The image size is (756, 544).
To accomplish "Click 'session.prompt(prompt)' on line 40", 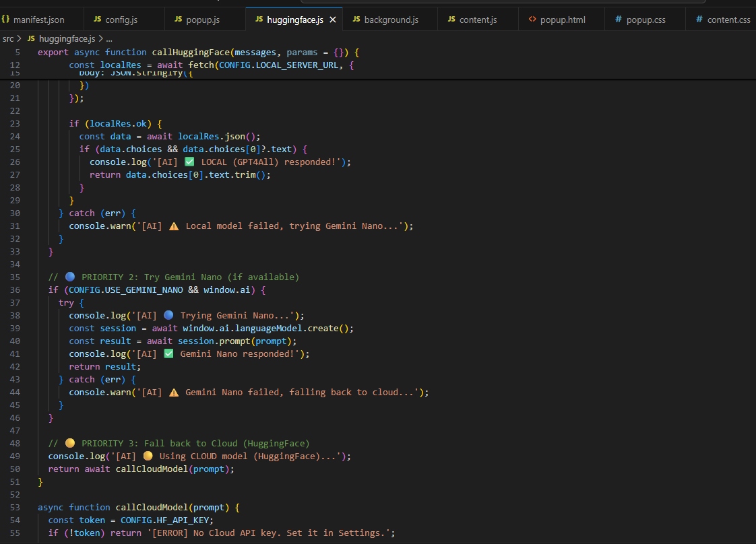I will (x=234, y=341).
